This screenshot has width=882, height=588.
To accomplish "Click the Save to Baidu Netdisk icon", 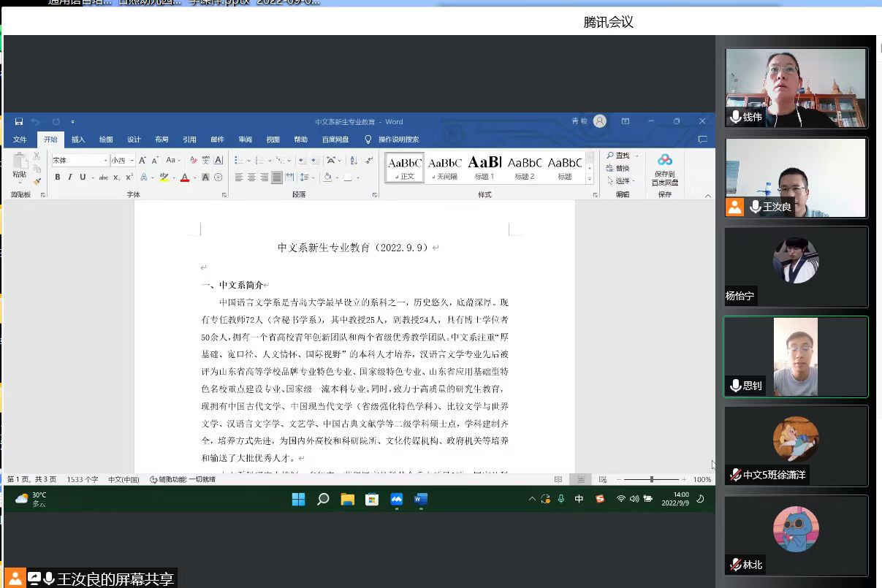I will 664,160.
